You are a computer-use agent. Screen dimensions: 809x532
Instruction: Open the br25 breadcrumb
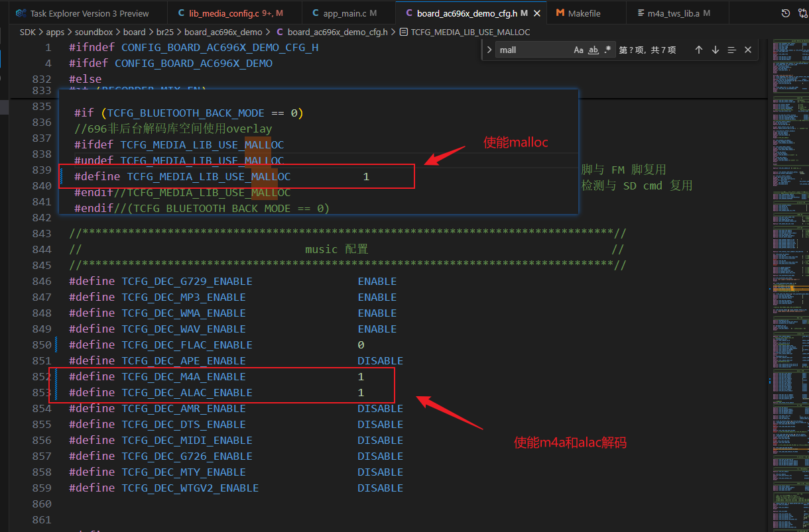coord(165,32)
